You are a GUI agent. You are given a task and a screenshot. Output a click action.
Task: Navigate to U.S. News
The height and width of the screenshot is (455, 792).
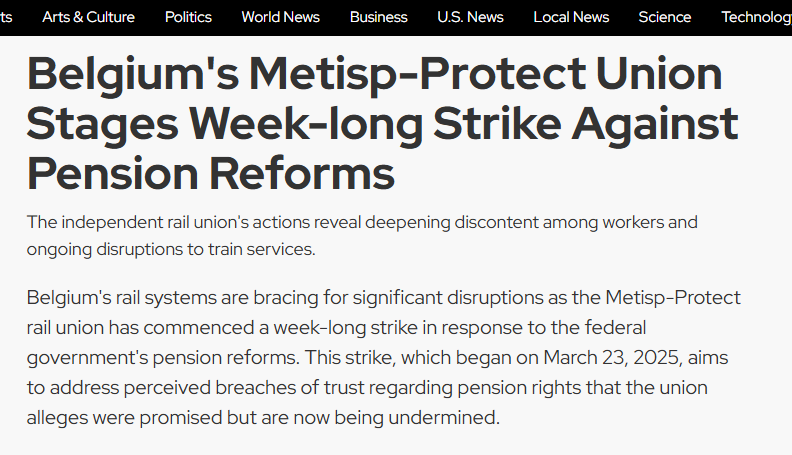[470, 17]
